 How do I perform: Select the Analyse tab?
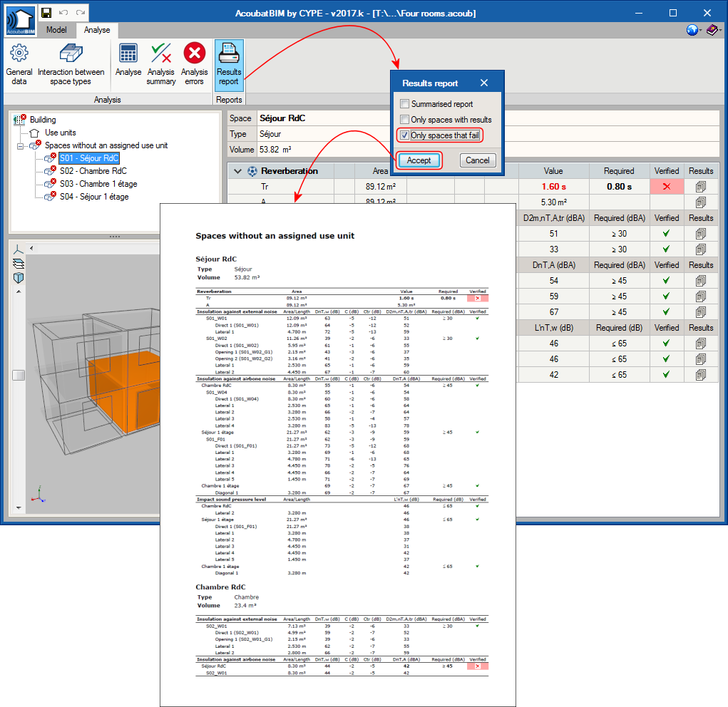[x=96, y=30]
